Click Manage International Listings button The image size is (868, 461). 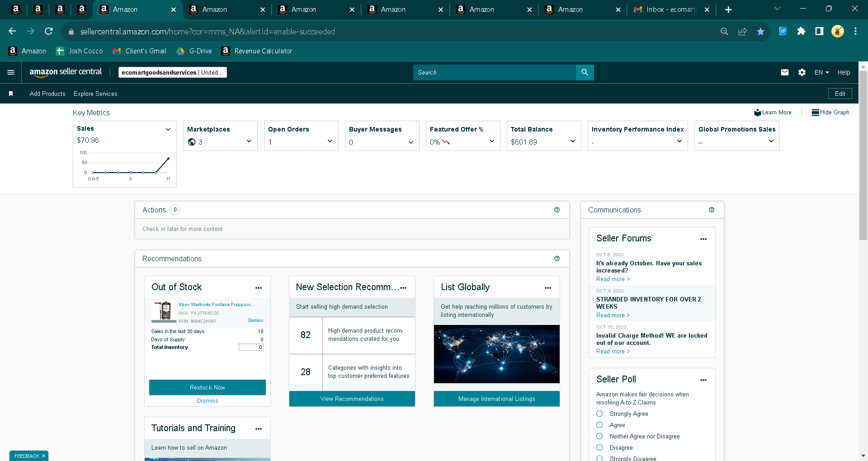coord(497,399)
